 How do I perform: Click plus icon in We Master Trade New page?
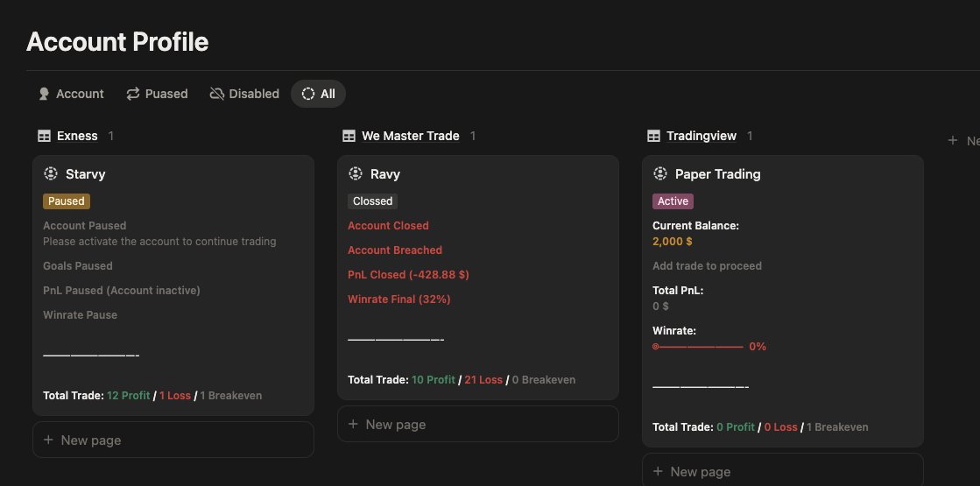pyautogui.click(x=353, y=424)
